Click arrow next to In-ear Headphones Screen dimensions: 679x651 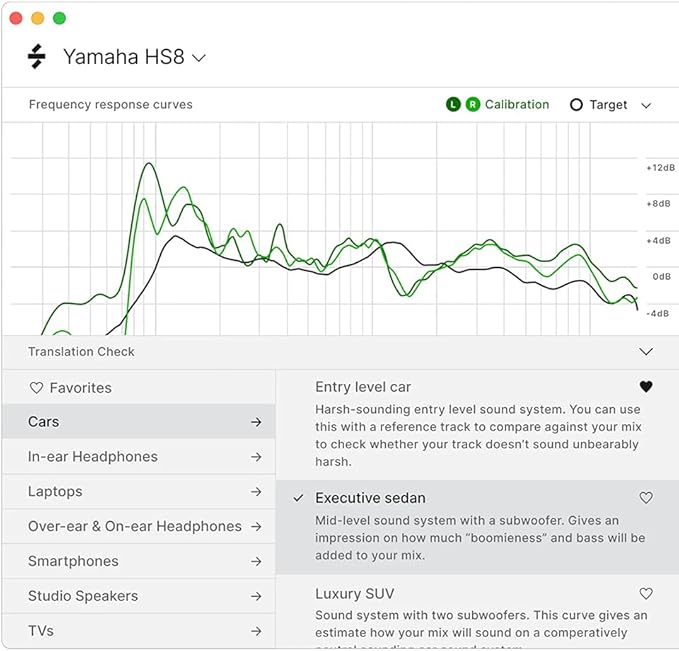tap(256, 457)
